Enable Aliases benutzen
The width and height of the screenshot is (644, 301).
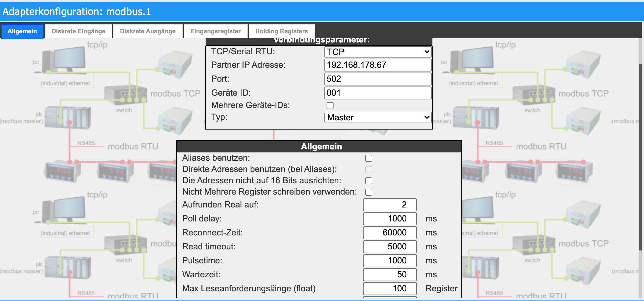tap(369, 158)
